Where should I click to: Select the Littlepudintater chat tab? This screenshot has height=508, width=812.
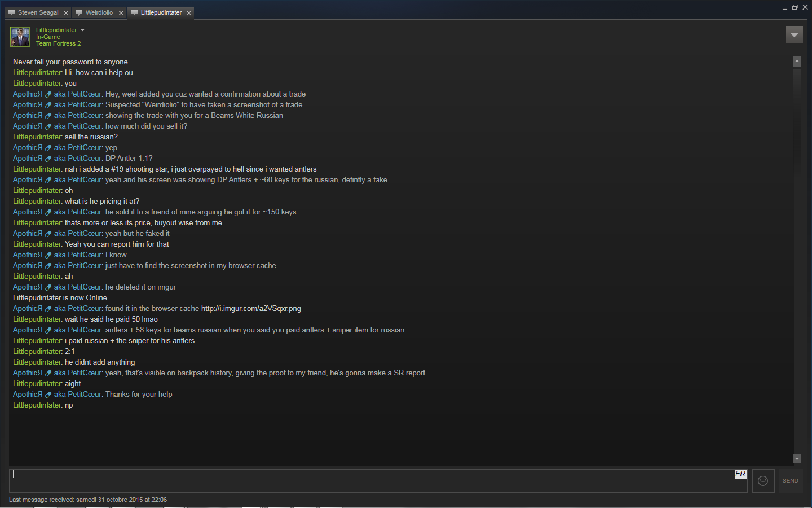click(161, 12)
